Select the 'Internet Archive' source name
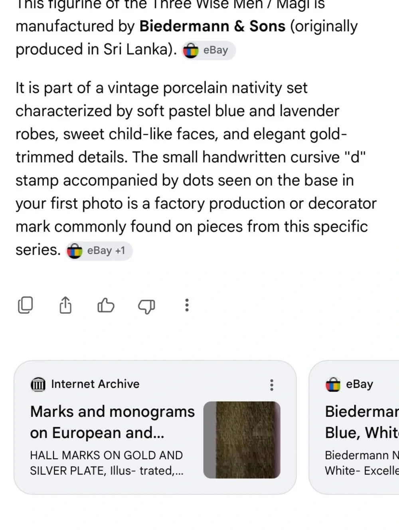Viewport: 399px width, 532px height. 95,384
